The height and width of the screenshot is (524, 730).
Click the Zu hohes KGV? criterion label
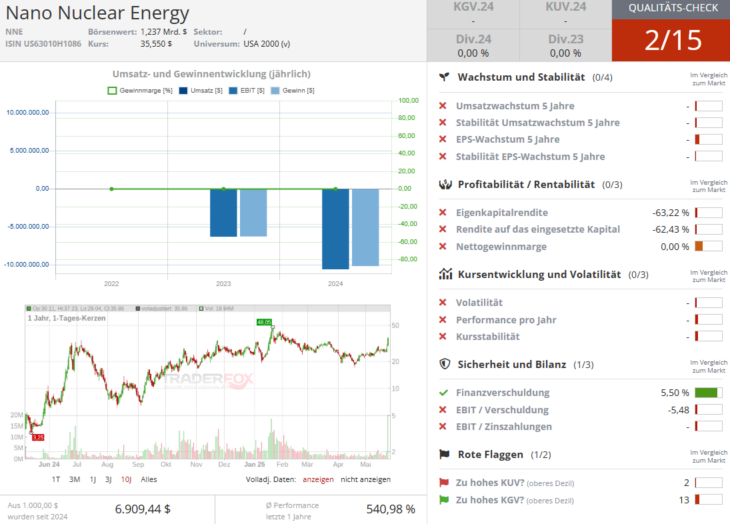click(515, 500)
